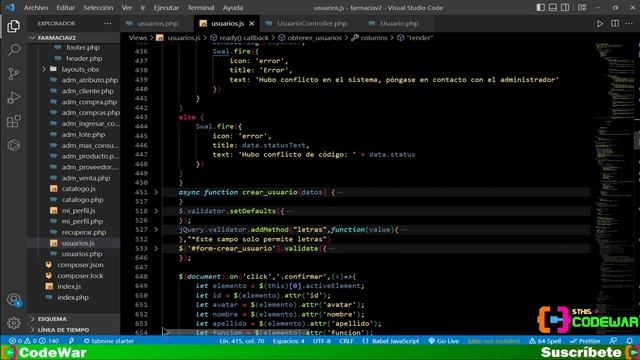Unfold crear_usuario function at line 451

coord(156,192)
